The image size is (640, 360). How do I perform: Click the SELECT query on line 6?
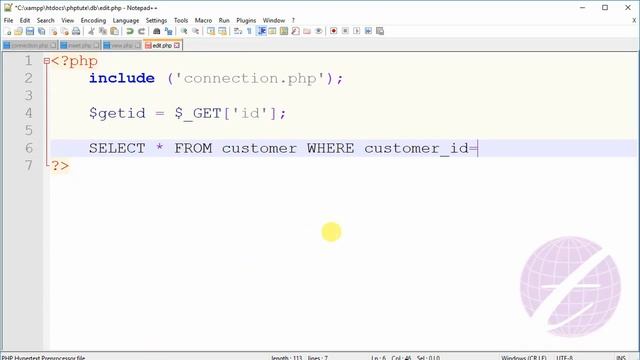[x=283, y=148]
